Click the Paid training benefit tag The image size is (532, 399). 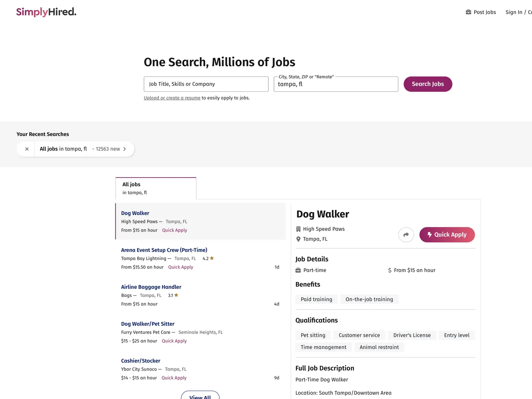point(317,299)
